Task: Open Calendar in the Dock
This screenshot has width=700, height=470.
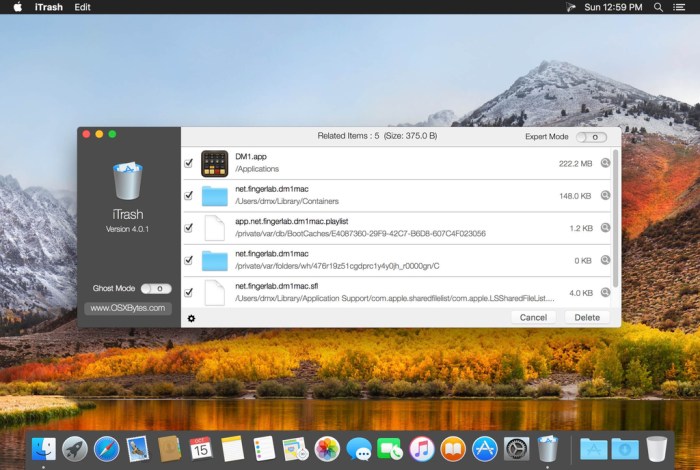Action: coord(201,449)
